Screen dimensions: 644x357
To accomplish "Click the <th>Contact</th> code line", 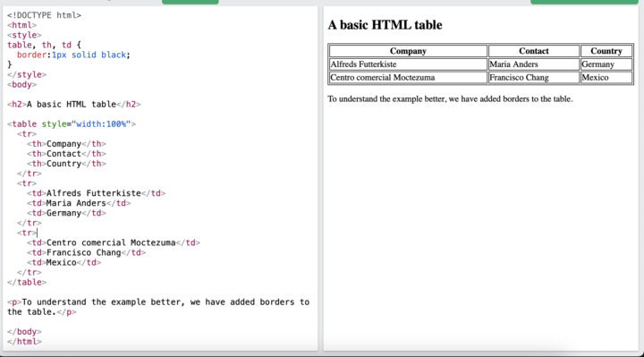I will click(66, 154).
